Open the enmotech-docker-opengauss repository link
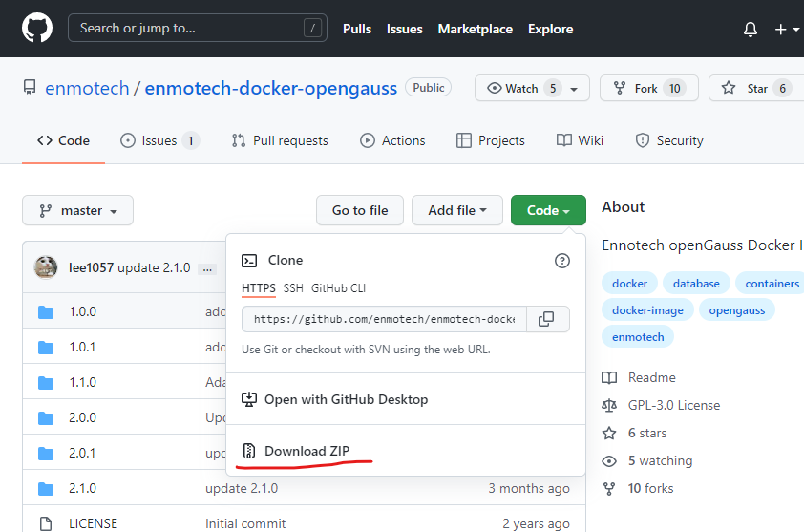The width and height of the screenshot is (804, 532). pyautogui.click(x=271, y=88)
